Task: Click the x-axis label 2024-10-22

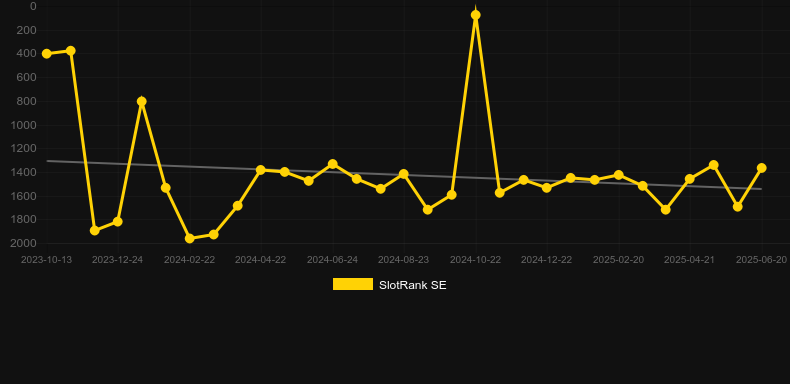Action: [x=476, y=260]
